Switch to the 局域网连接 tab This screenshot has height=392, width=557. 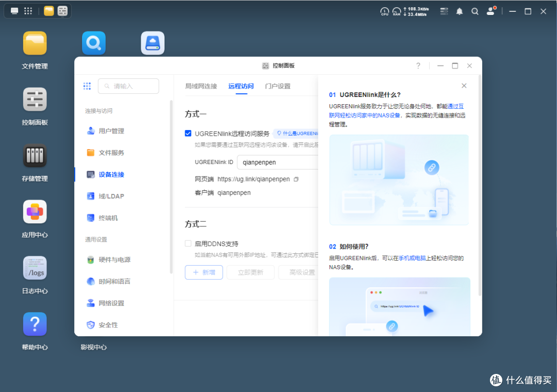point(201,86)
